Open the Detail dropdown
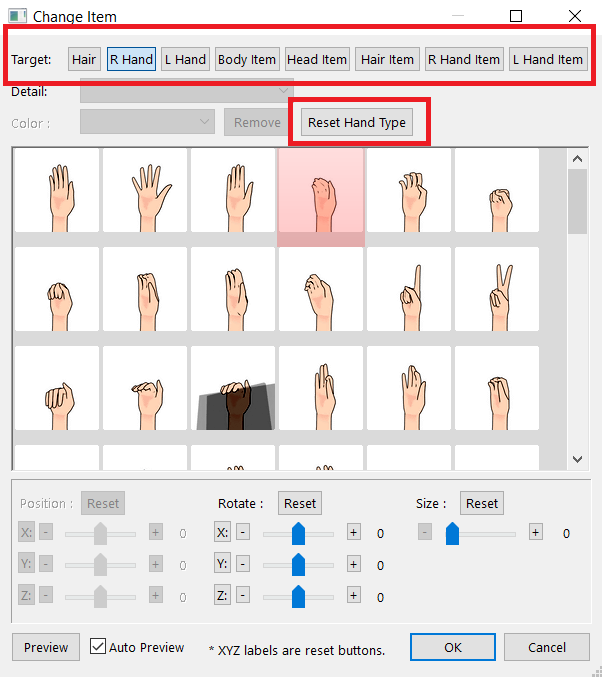Screen dimensions: 602x677 pos(187,91)
